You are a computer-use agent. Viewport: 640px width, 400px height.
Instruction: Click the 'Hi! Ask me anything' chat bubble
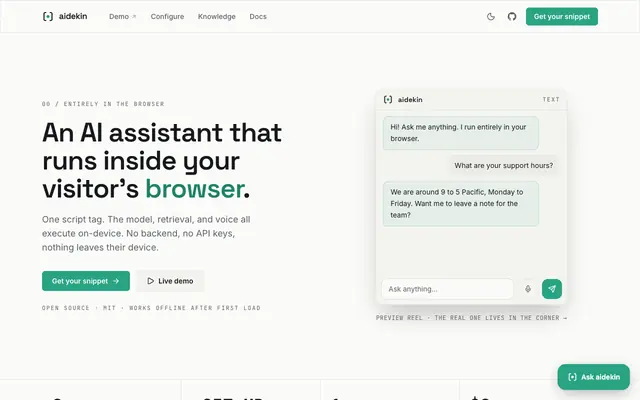(460, 133)
